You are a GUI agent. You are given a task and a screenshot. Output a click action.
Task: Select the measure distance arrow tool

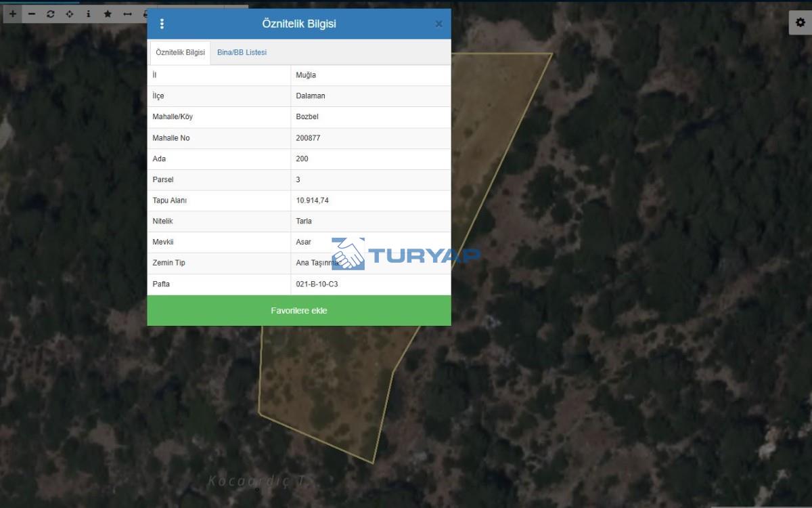point(127,14)
